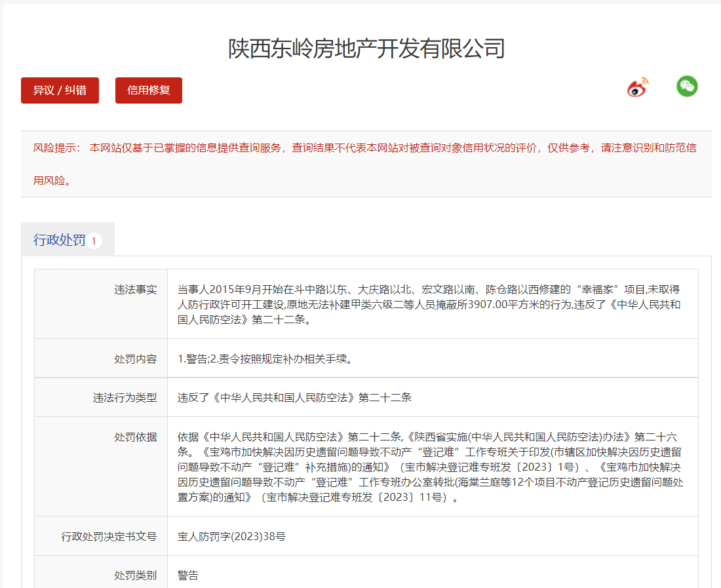The width and height of the screenshot is (721, 588).
Task: Open the 信用修复 button
Action: (x=149, y=90)
